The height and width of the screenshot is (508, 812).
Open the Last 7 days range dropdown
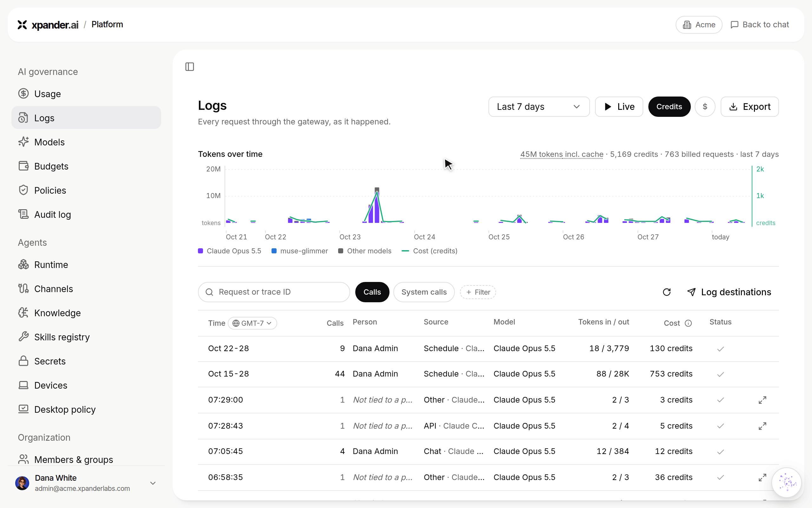point(539,106)
